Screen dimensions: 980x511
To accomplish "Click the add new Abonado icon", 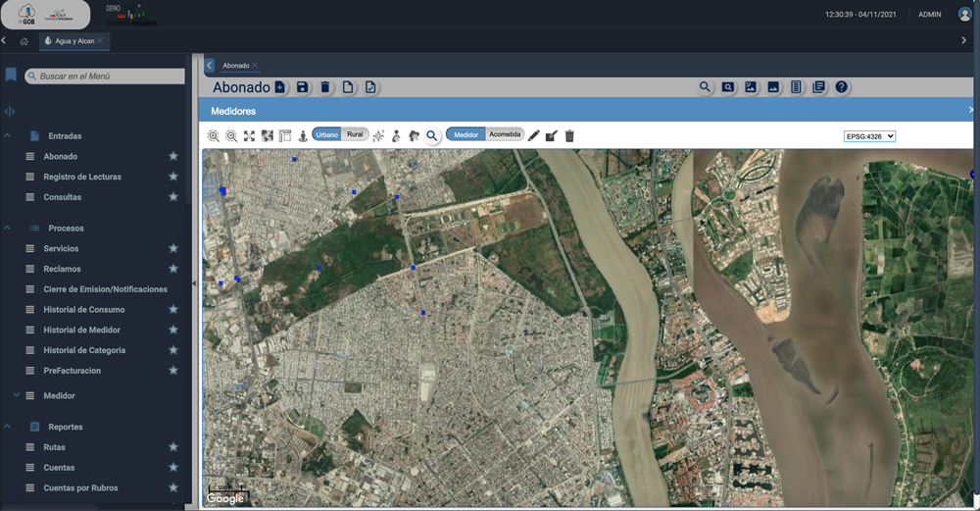I will [280, 87].
